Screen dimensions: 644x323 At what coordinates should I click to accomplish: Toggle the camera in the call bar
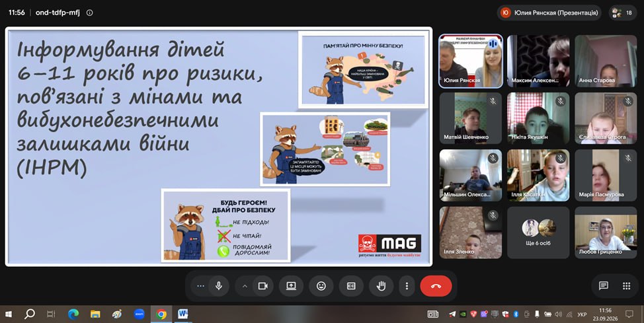(263, 286)
